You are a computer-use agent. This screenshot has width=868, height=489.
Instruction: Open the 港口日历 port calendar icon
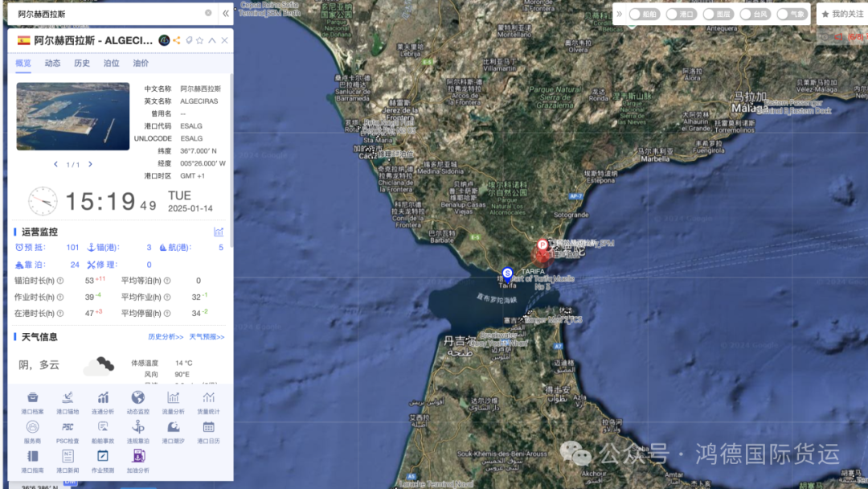pos(208,427)
